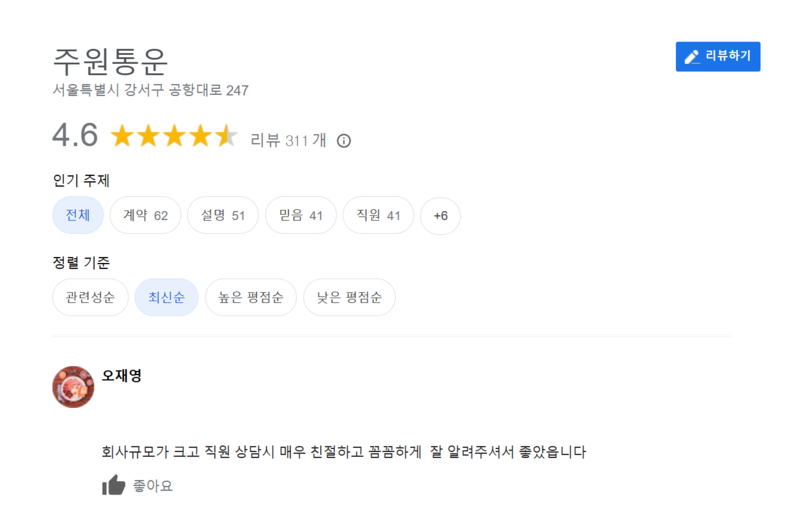This screenshot has height=523, width=810.
Task: Sort reviews by 낮은 평점순
Action: coord(349,297)
